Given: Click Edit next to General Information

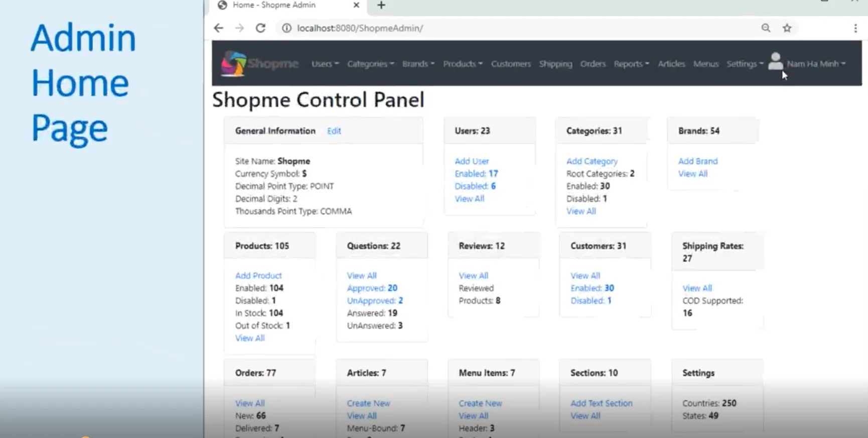Looking at the screenshot, I should [334, 131].
